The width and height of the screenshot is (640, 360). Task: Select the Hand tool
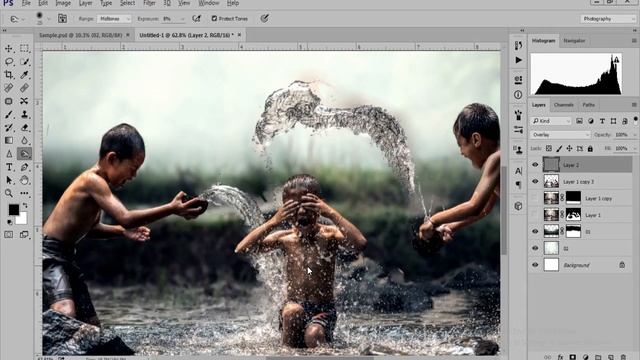click(x=24, y=180)
